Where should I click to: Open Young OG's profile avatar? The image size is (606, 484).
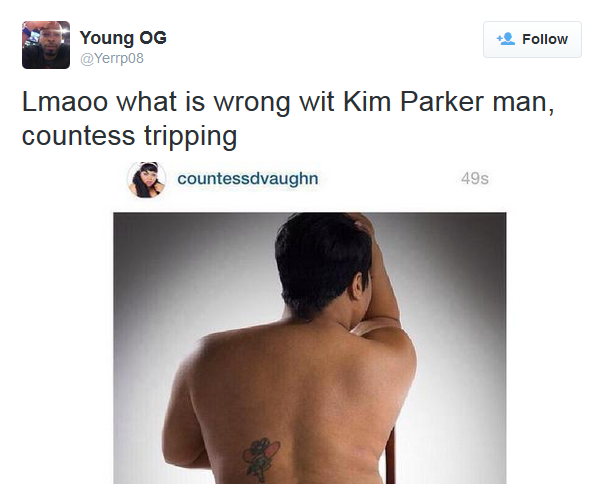[x=46, y=45]
